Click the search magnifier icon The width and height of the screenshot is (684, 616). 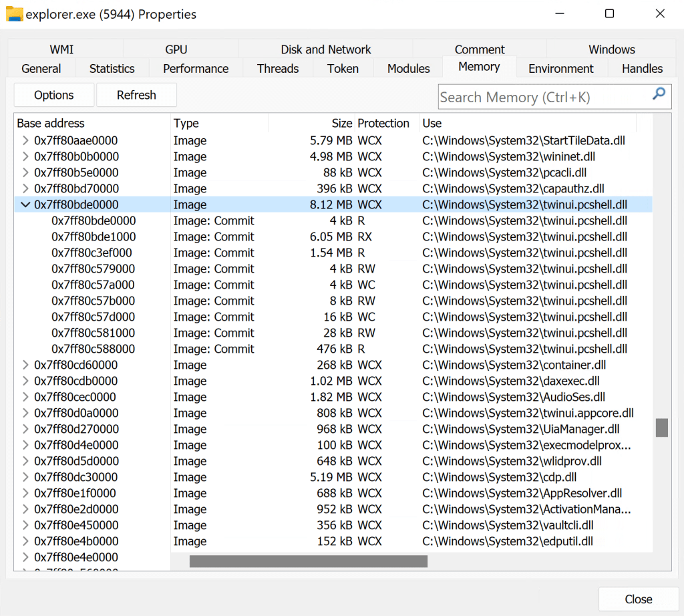click(659, 94)
